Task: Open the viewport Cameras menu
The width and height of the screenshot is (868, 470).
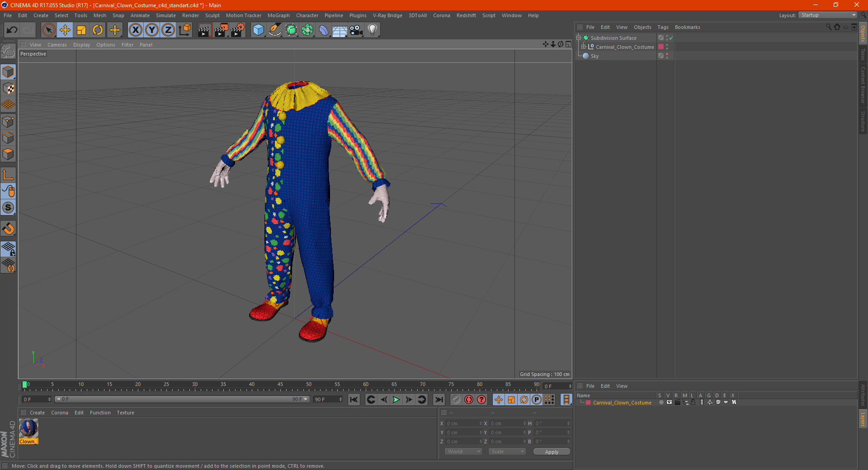Action: click(57, 45)
